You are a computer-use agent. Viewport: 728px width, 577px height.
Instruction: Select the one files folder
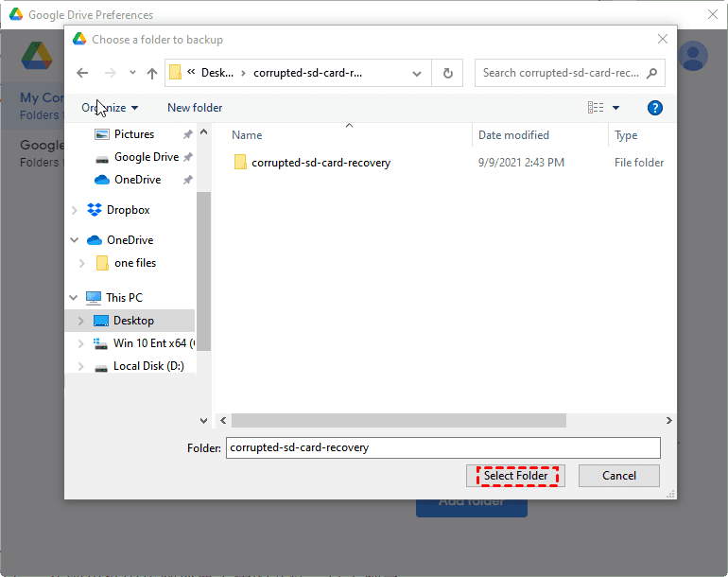[135, 263]
